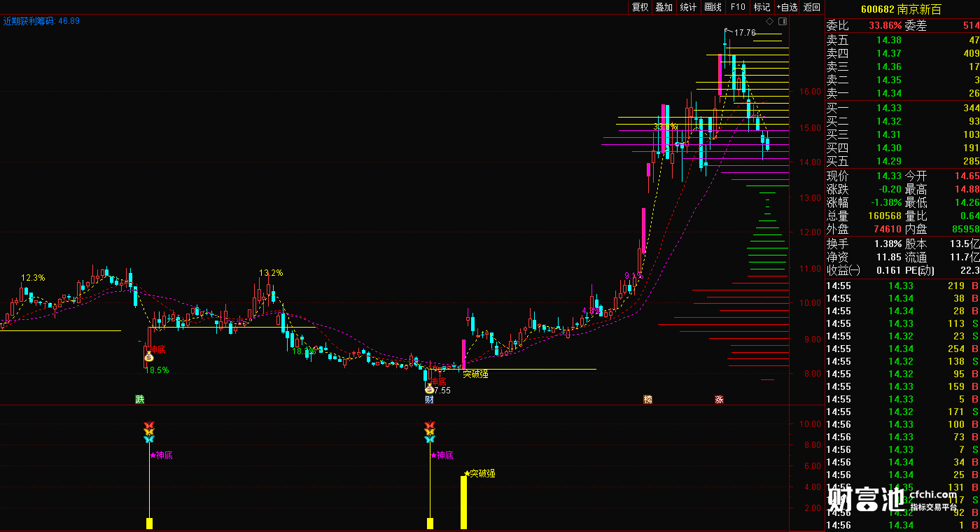Click the blue 财 event marker
The width and height of the screenshot is (980, 532).
point(429,400)
